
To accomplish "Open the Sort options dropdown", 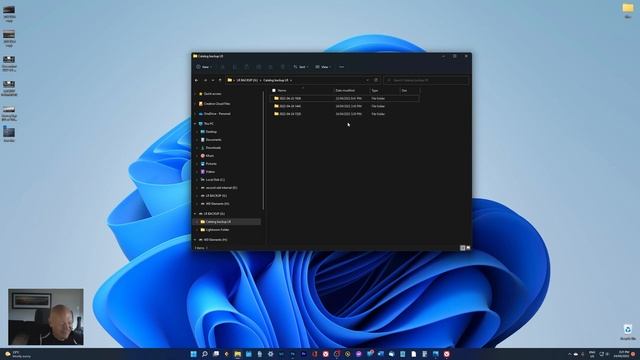I will tap(301, 67).
